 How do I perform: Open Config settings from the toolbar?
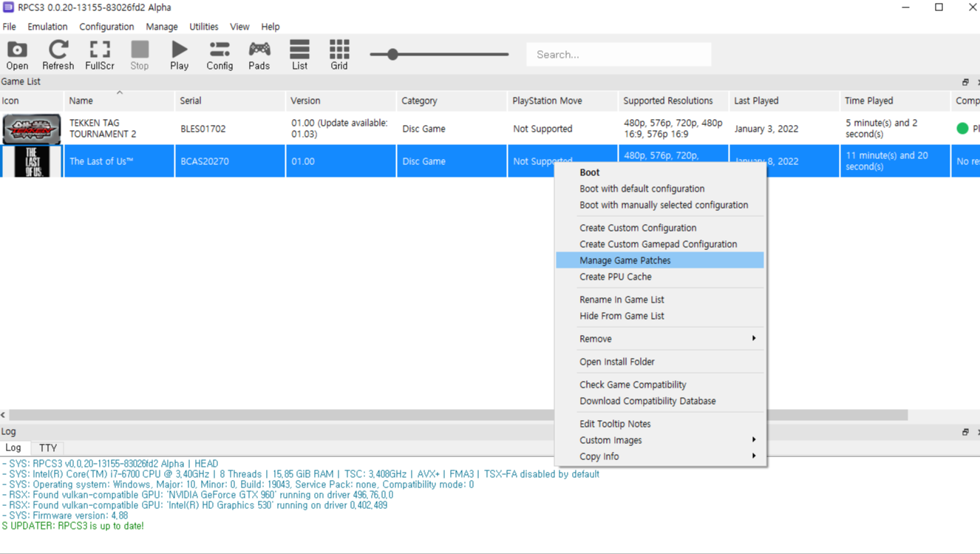pos(220,55)
